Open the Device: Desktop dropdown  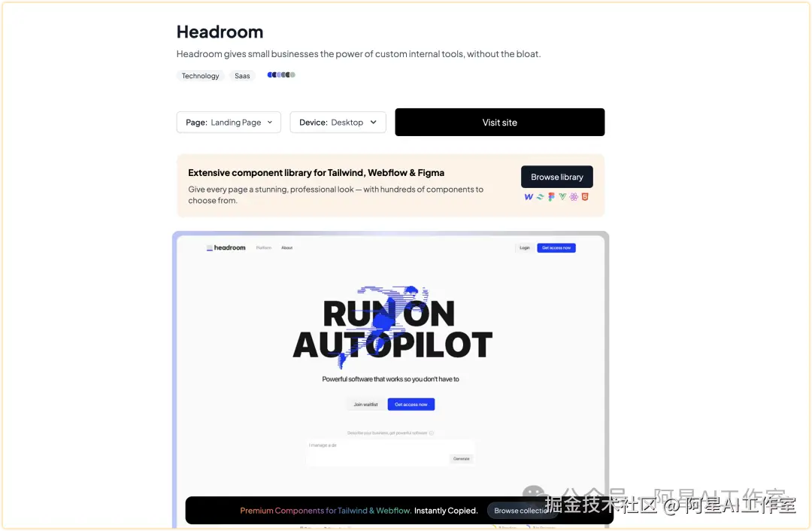[x=338, y=123]
